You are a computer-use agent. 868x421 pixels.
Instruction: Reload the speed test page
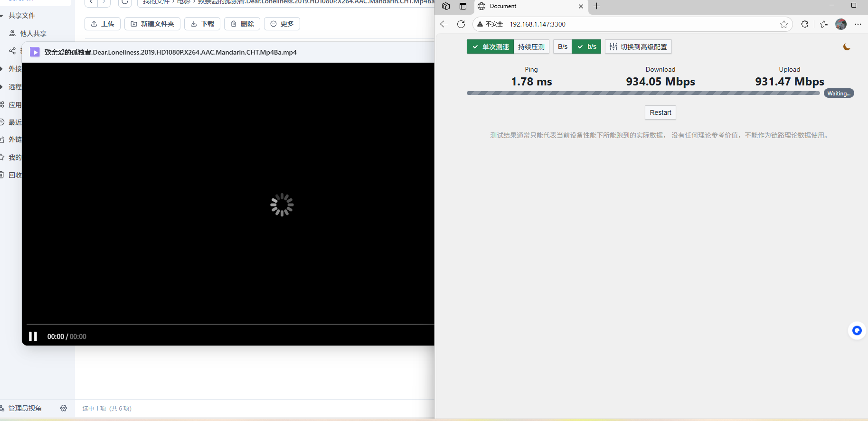pos(461,24)
